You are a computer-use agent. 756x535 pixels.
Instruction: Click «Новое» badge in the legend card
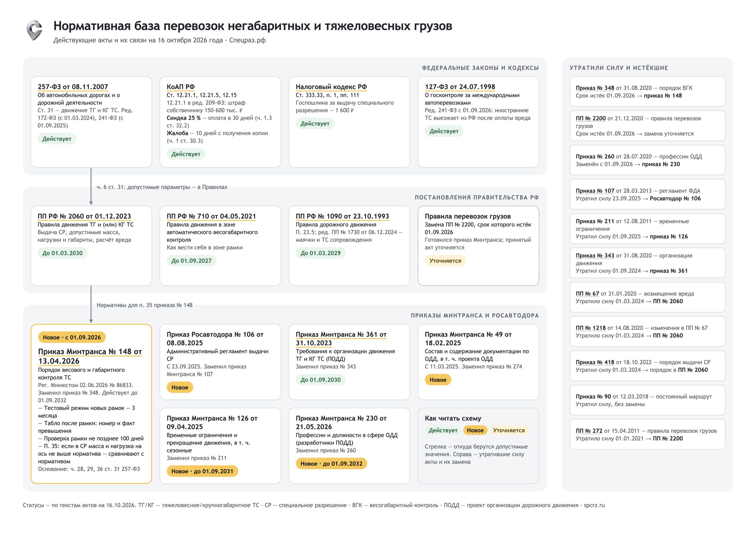(x=475, y=430)
